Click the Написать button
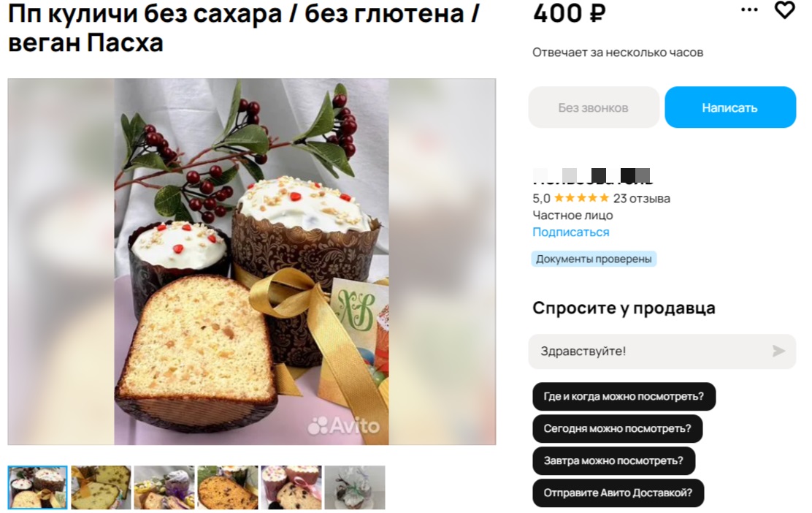812x513 pixels. [x=730, y=107]
